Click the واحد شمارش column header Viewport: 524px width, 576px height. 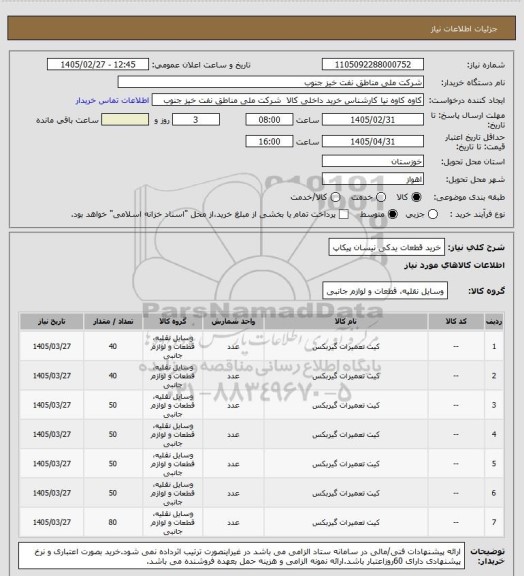233,322
